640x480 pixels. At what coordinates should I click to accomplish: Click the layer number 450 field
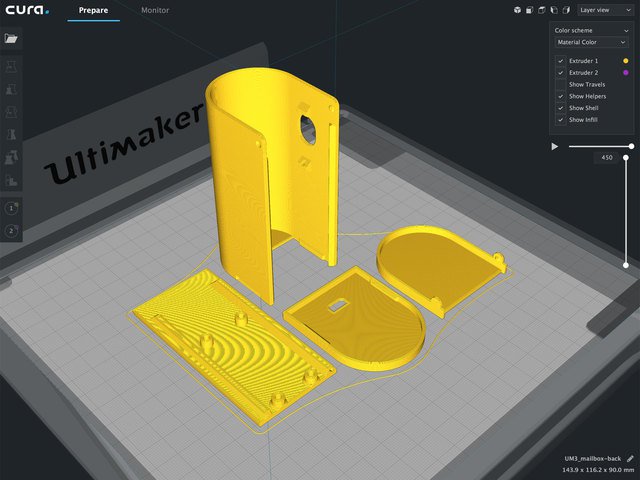[x=605, y=157]
